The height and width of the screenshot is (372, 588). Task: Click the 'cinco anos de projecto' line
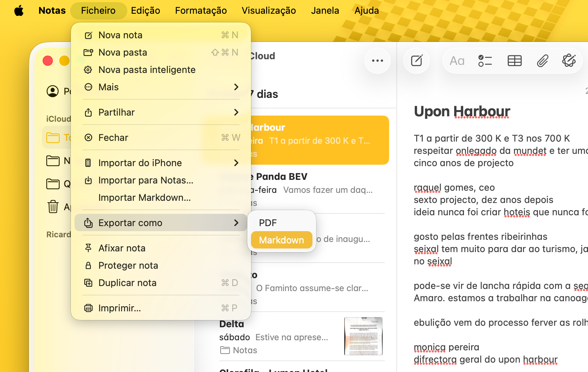point(464,163)
